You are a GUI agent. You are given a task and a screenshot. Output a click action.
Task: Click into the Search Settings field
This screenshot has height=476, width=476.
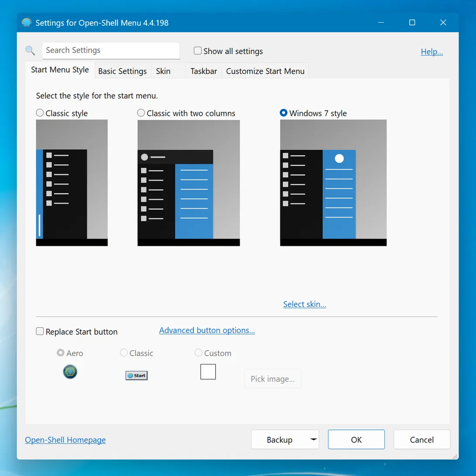point(111,50)
